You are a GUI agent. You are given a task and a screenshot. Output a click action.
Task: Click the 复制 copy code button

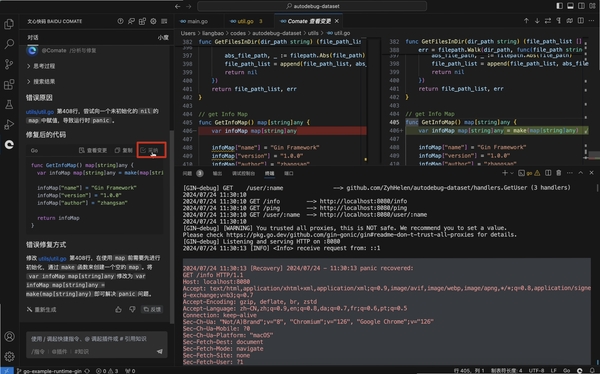[124, 150]
